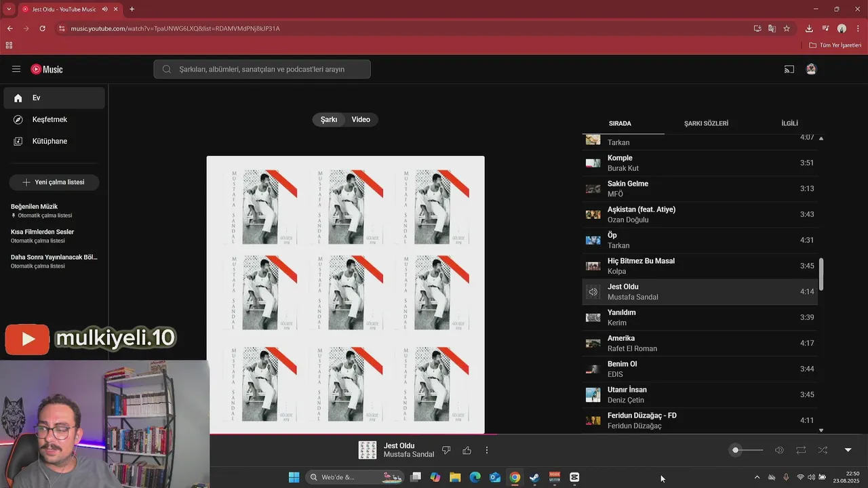Go to Ev in sidebar
This screenshot has height=488, width=868.
(54, 98)
